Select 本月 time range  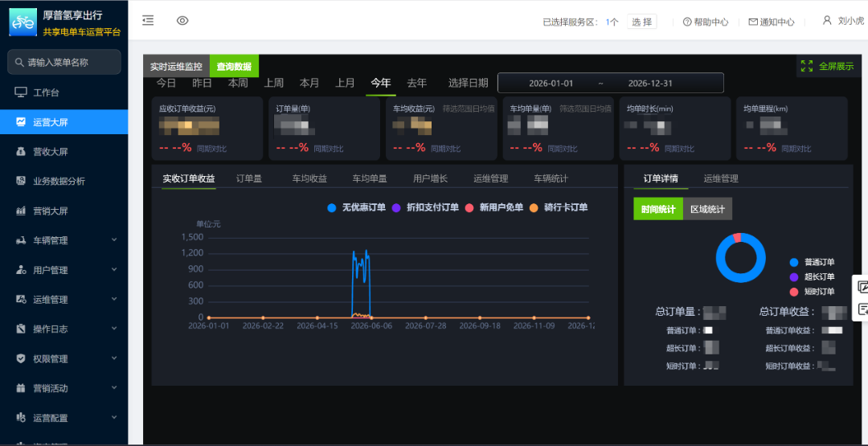click(x=309, y=83)
